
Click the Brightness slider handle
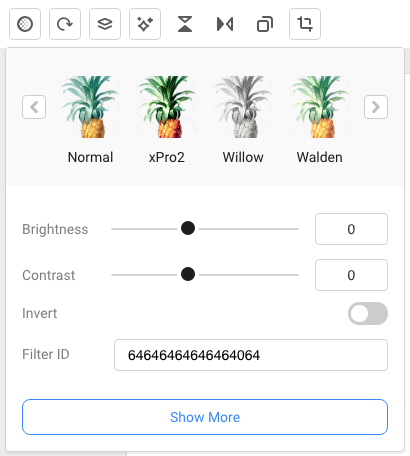(188, 229)
